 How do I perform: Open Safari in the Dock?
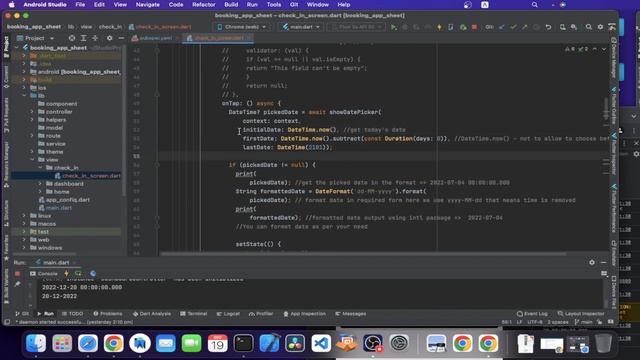click(x=88, y=343)
